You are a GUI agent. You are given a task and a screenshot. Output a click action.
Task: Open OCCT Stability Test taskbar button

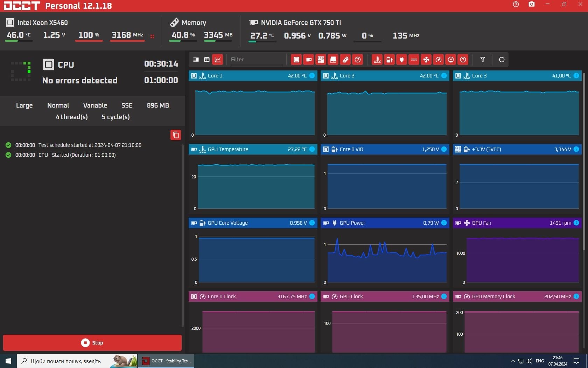point(167,361)
